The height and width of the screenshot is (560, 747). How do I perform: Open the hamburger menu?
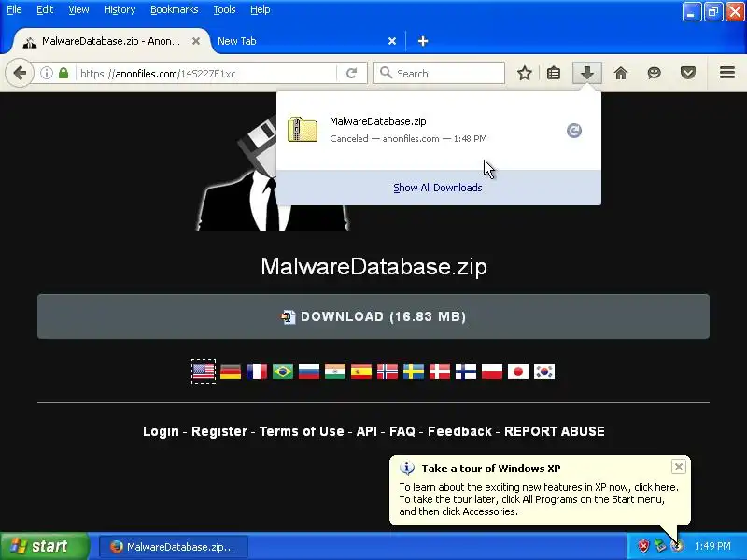[727, 73]
